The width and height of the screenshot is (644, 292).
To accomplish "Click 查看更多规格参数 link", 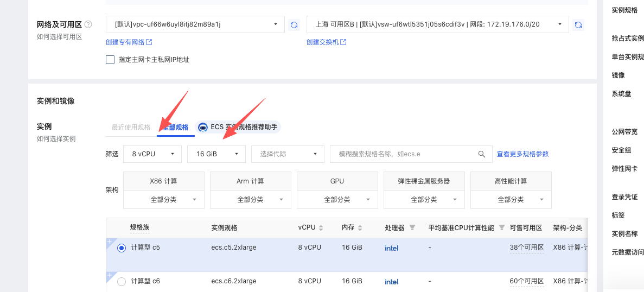I will 522,154.
